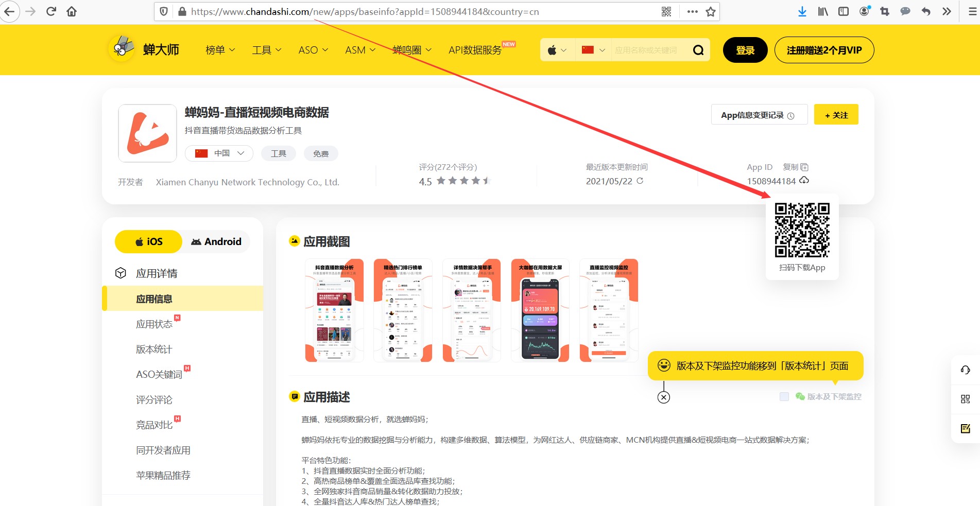Click the browser URL address field
980x506 pixels.
422,11
